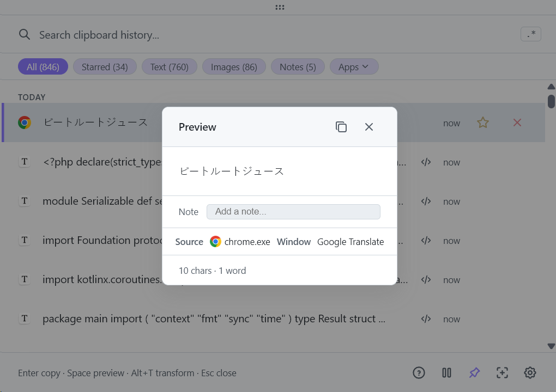The width and height of the screenshot is (556, 392).
Task: Toggle the pin window icon
Action: coord(474,373)
